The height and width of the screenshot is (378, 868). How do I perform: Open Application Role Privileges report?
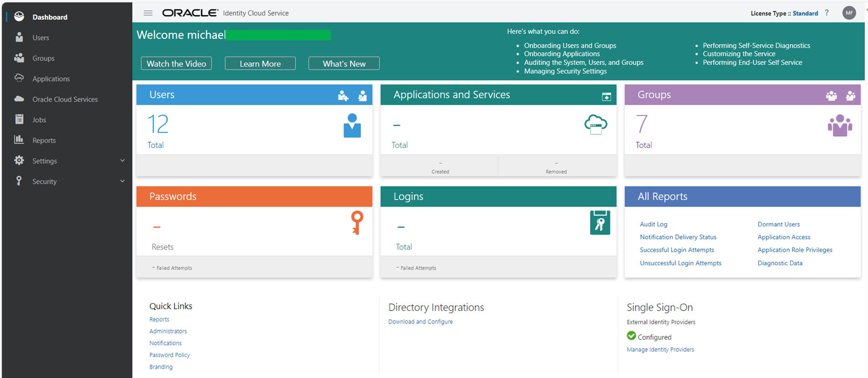[x=795, y=250]
